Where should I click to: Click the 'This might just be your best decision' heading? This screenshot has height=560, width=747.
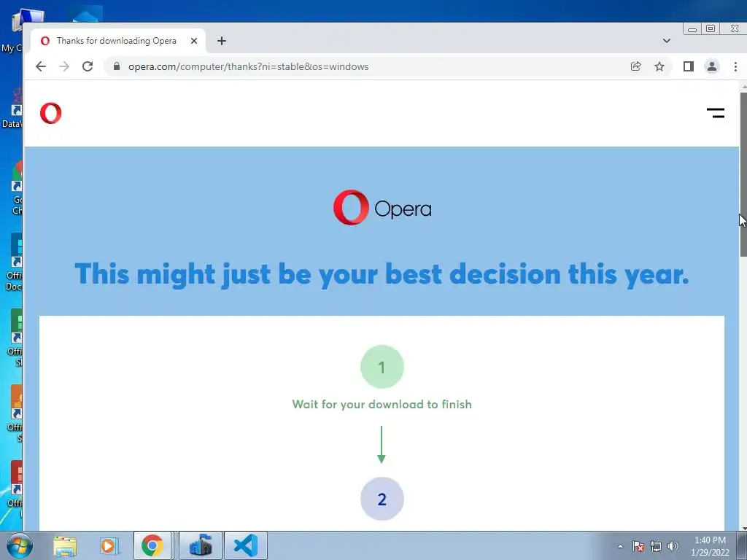(382, 275)
